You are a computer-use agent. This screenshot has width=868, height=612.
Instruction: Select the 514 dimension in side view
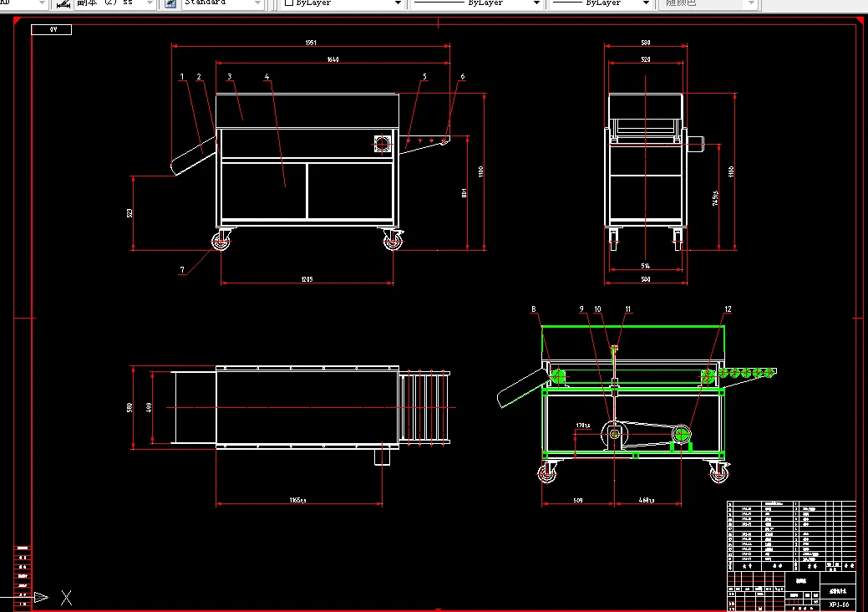pos(646,266)
